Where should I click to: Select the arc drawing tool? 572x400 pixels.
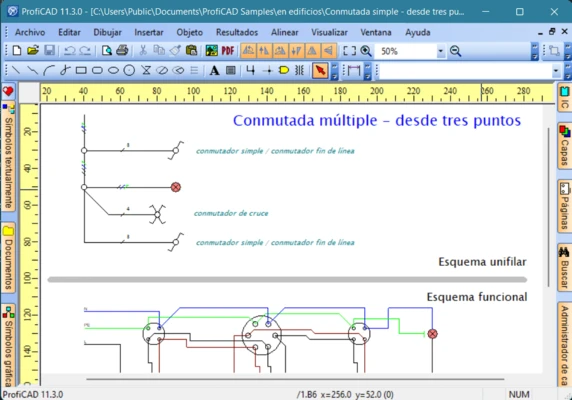[x=49, y=70]
